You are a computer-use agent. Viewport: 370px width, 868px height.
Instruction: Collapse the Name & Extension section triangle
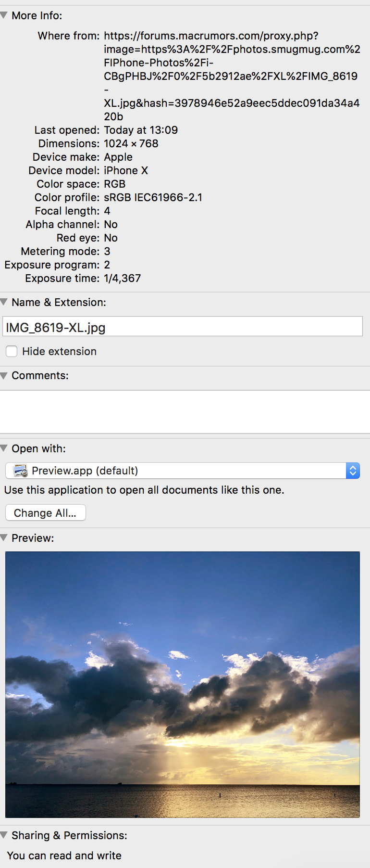click(4, 302)
